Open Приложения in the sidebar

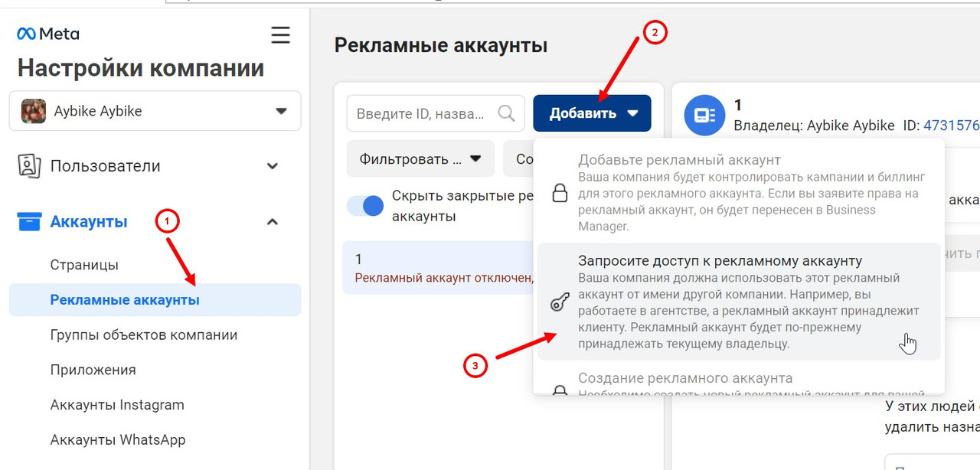point(93,370)
